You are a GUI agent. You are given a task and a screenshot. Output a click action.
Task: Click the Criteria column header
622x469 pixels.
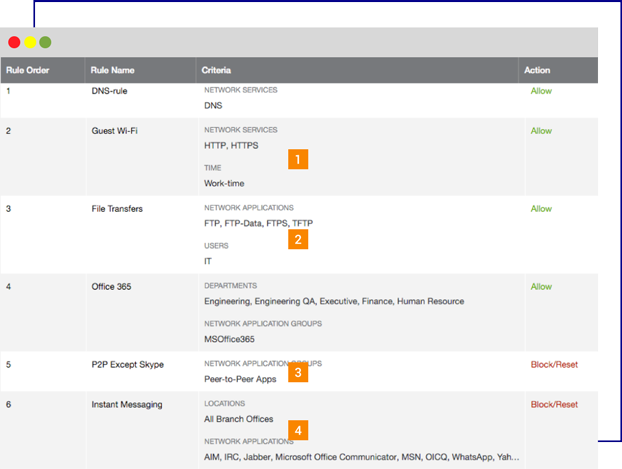(x=217, y=71)
